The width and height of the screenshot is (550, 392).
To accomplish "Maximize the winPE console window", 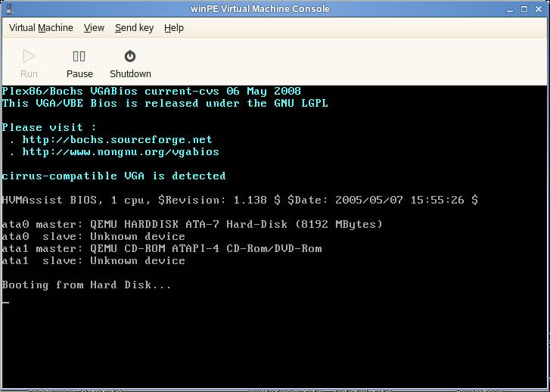I will pos(524,8).
